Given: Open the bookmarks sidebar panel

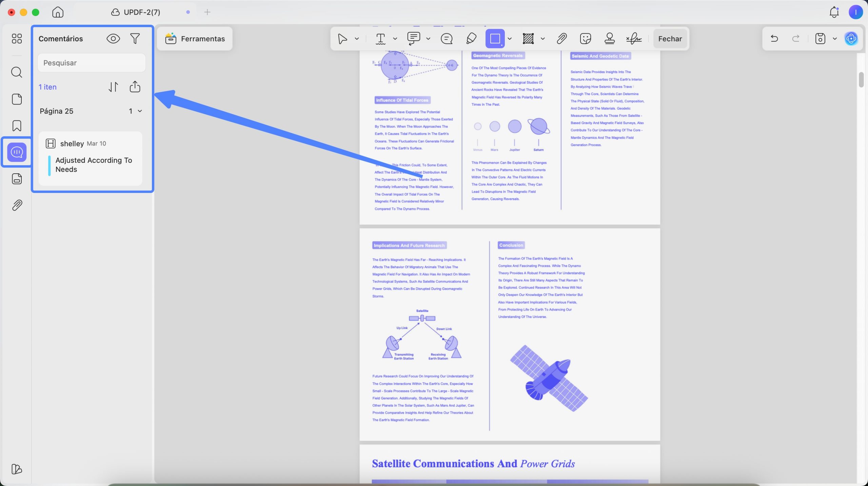Looking at the screenshot, I should pos(17,126).
